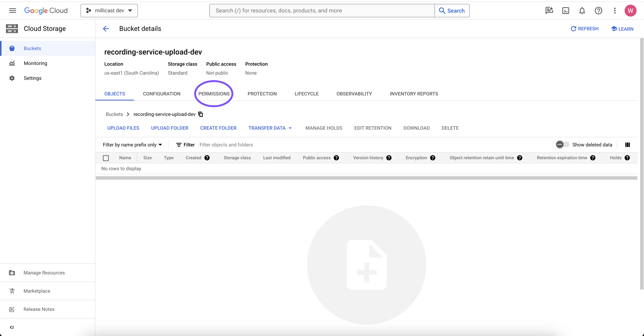The height and width of the screenshot is (336, 644).
Task: Check the select-all rows checkbox
Action: 106,158
